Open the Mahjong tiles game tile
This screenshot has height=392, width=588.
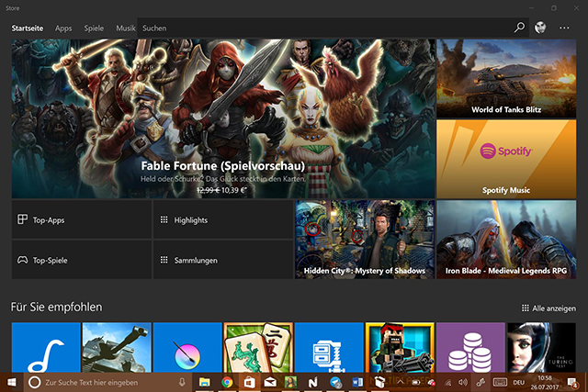(258, 347)
